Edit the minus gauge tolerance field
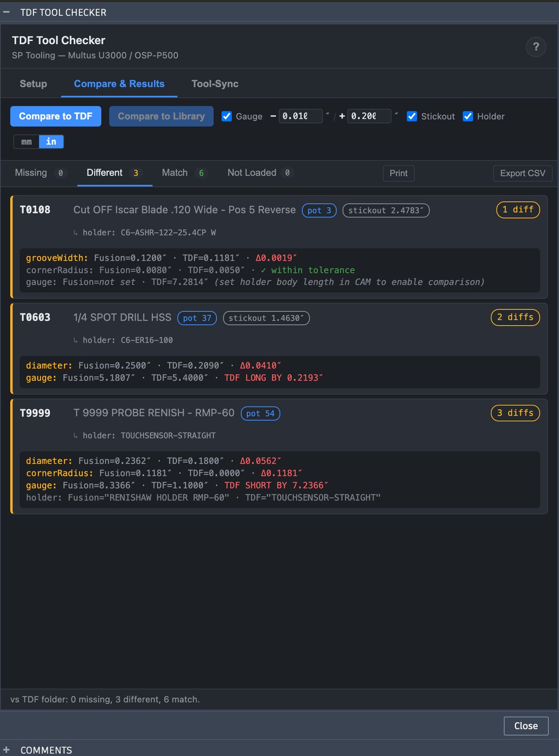This screenshot has width=559, height=756. [x=300, y=116]
